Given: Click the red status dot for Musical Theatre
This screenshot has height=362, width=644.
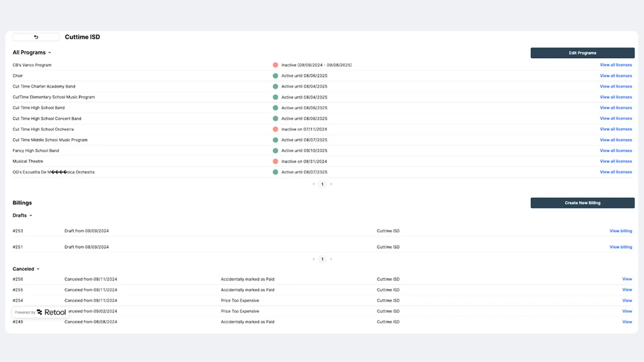Looking at the screenshot, I should pyautogui.click(x=275, y=161).
